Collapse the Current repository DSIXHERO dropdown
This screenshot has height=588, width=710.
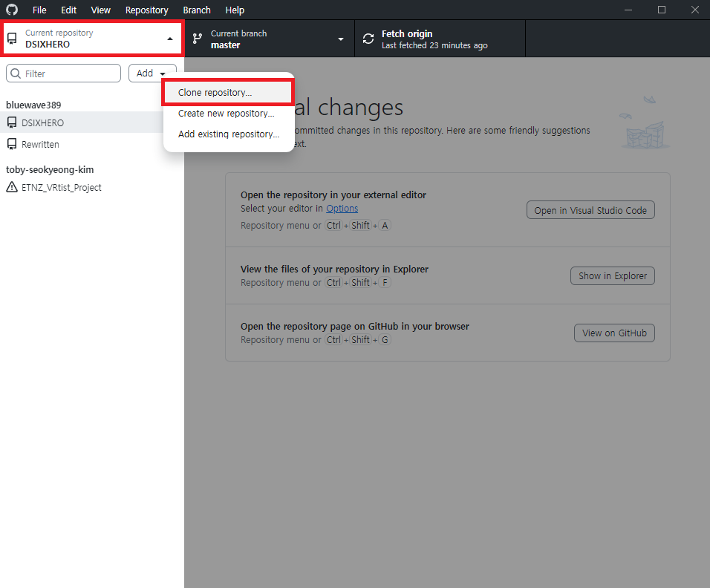click(92, 39)
